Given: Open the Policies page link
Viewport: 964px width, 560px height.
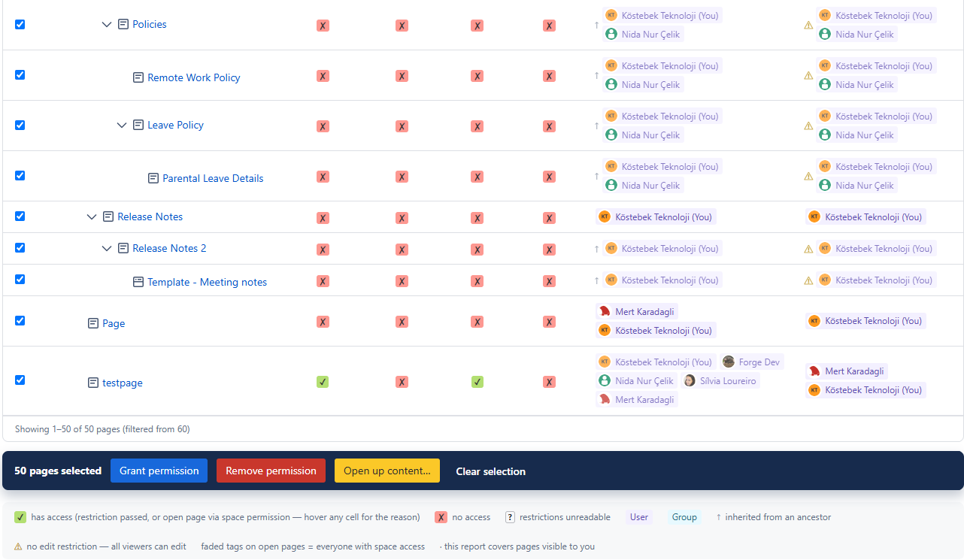Looking at the screenshot, I should 150,24.
